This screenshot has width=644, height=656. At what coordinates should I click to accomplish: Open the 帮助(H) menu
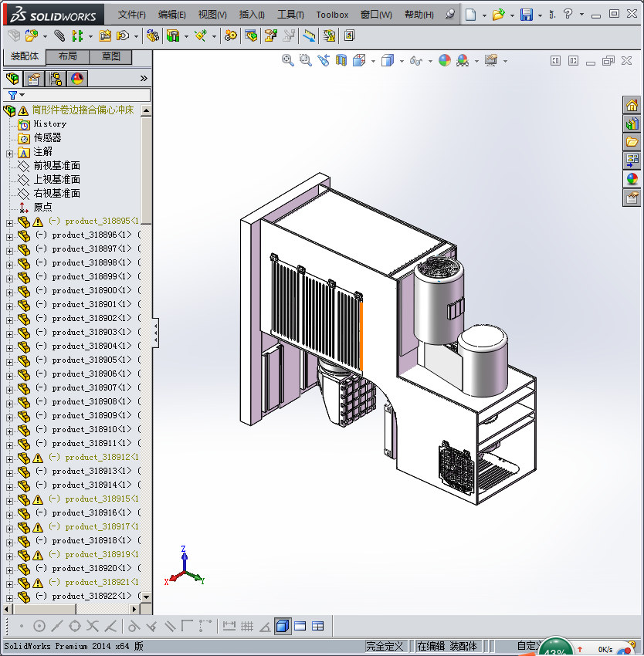pyautogui.click(x=419, y=15)
